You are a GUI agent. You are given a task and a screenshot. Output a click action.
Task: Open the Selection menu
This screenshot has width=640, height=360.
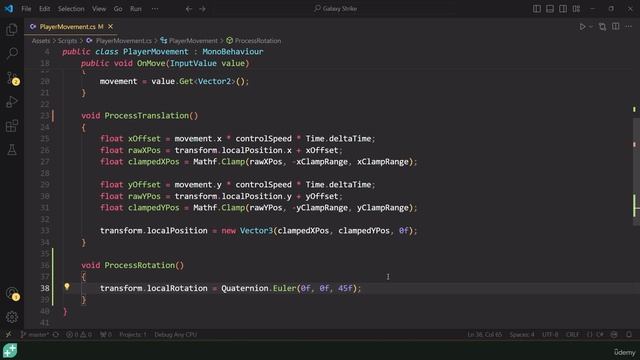[x=71, y=9]
